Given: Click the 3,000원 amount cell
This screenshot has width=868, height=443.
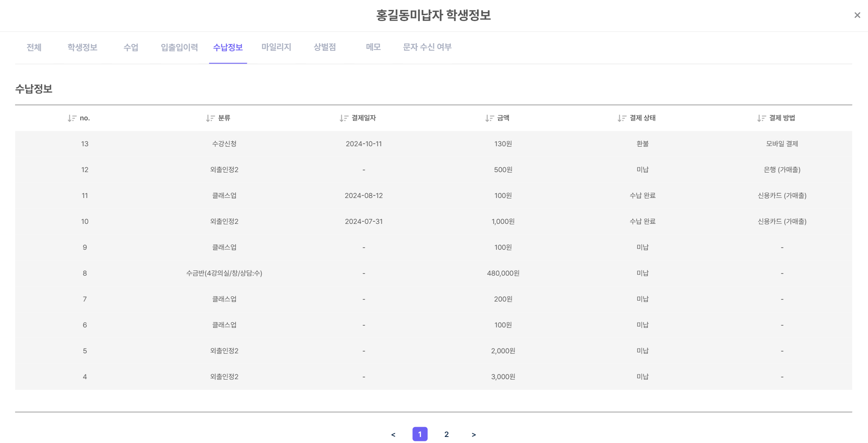Looking at the screenshot, I should [503, 377].
